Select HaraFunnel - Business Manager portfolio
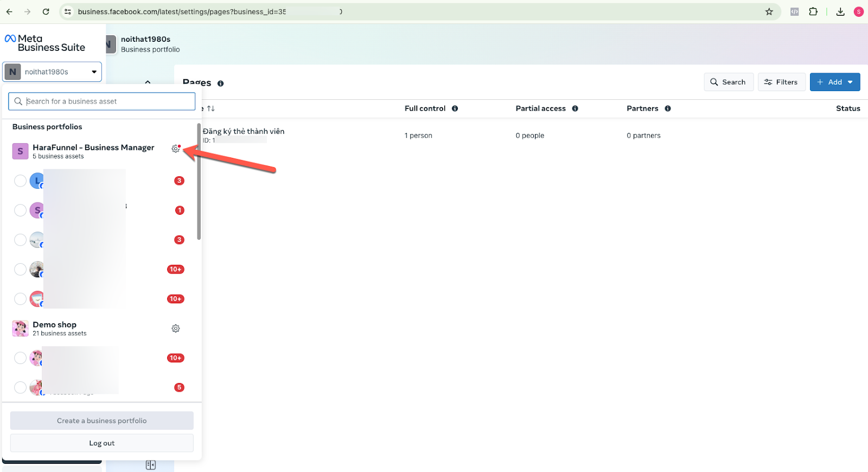The image size is (868, 472). (x=93, y=151)
